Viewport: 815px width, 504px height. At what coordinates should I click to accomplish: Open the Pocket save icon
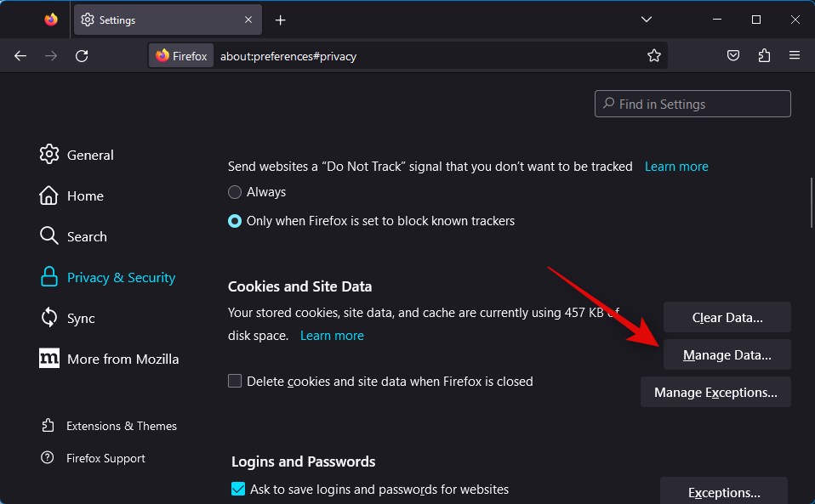(x=733, y=56)
